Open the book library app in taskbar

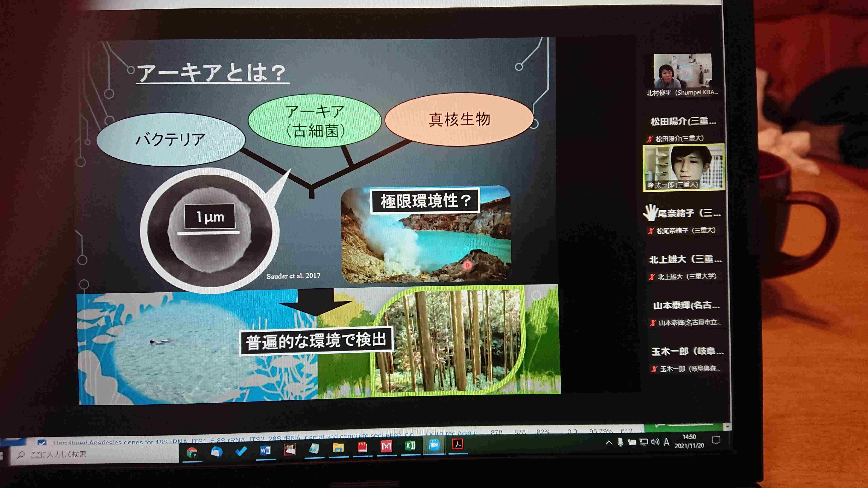[x=290, y=450]
